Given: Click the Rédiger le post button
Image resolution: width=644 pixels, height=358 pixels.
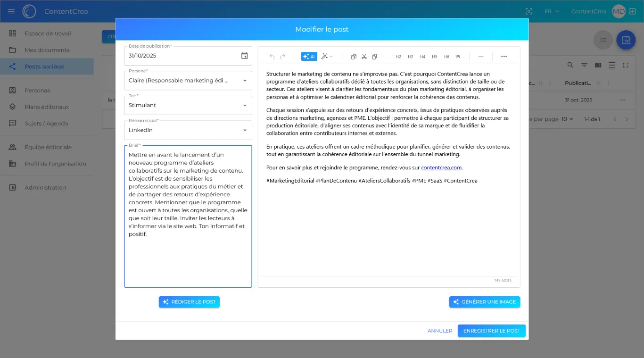Looking at the screenshot, I should [x=189, y=302].
